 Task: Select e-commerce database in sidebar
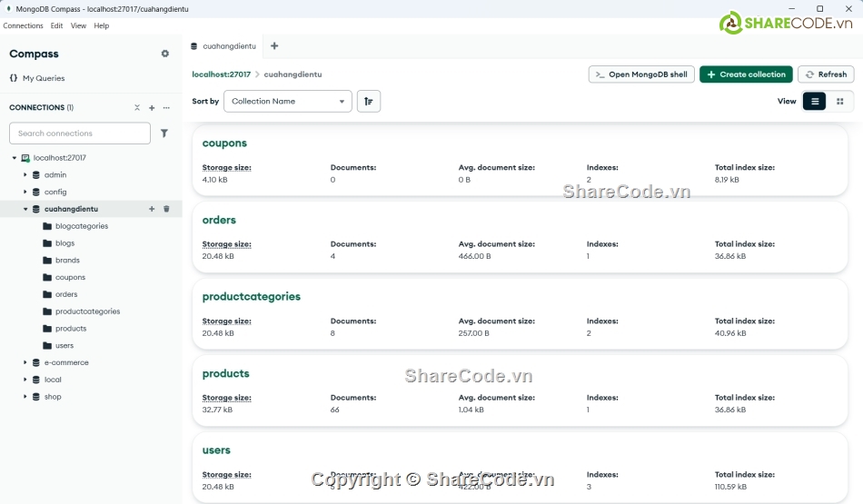click(66, 362)
